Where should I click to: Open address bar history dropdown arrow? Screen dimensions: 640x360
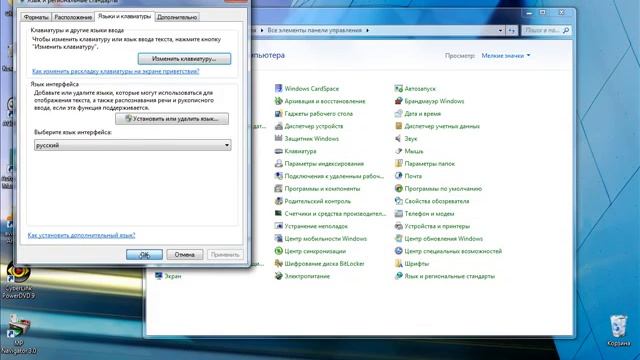(500, 30)
